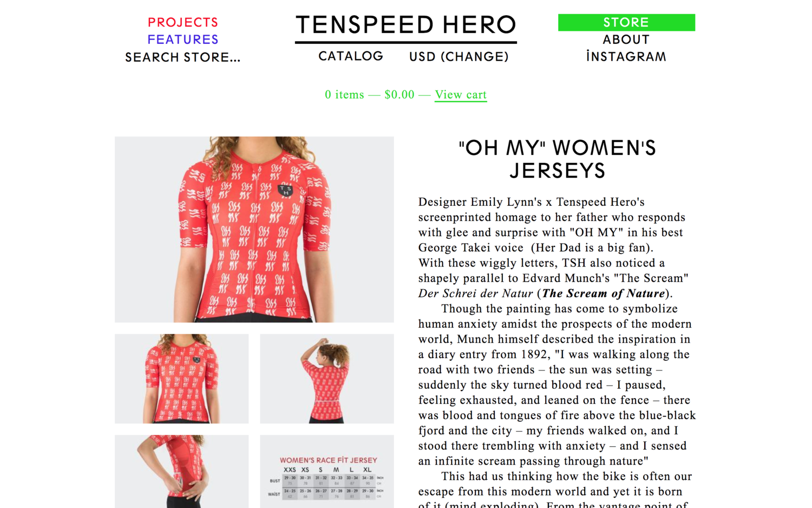This screenshot has height=508, width=812.
Task: Open the About page link
Action: click(x=626, y=40)
